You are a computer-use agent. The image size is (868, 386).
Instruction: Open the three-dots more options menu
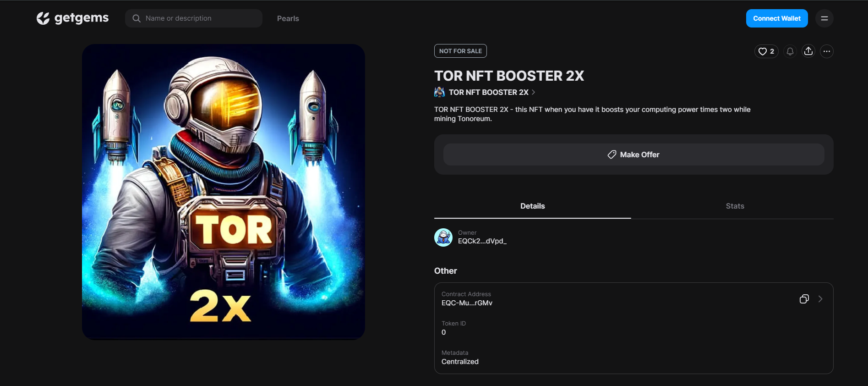click(826, 51)
